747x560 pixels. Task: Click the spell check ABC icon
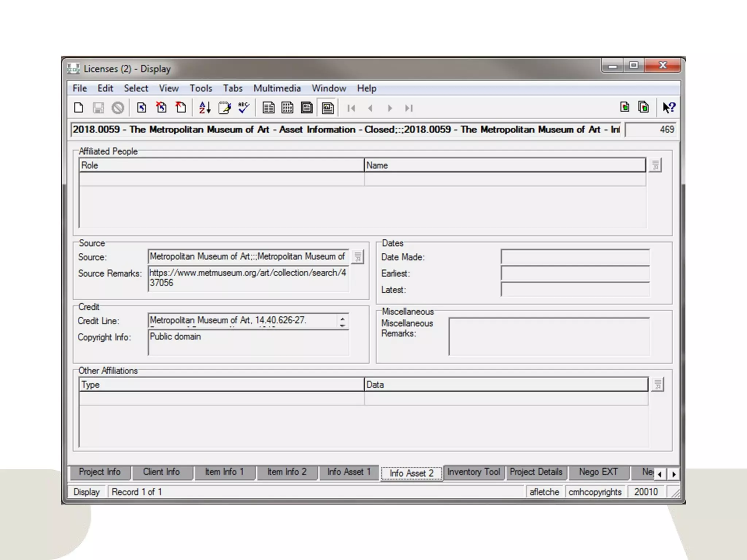pyautogui.click(x=243, y=108)
